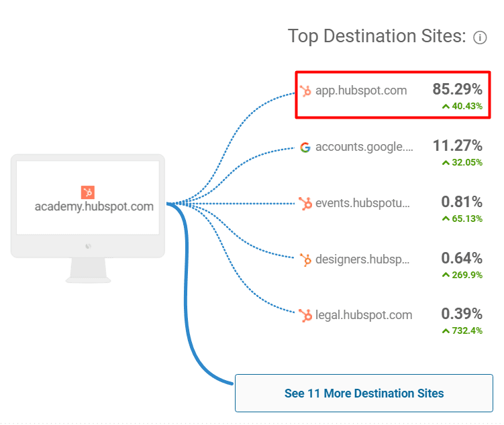This screenshot has width=504, height=425.
Task: Click the academy.hubspot.com source label
Action: point(94,206)
